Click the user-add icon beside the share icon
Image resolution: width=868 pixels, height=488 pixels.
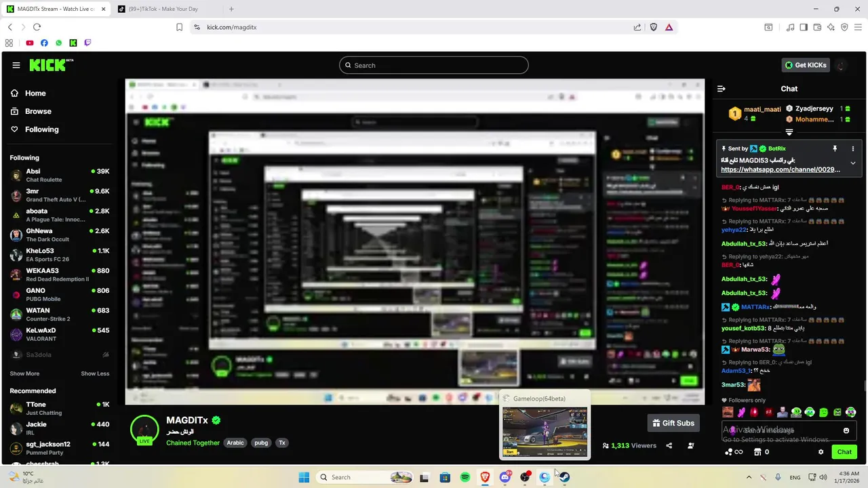click(691, 445)
